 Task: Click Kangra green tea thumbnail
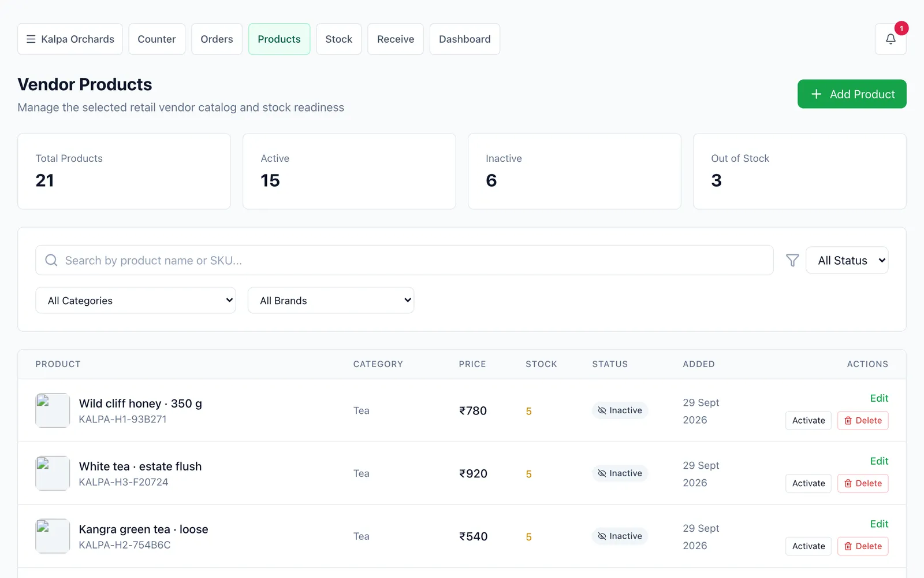53,536
